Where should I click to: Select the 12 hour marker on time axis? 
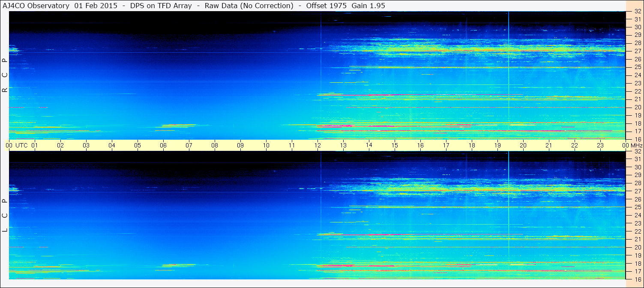click(318, 145)
